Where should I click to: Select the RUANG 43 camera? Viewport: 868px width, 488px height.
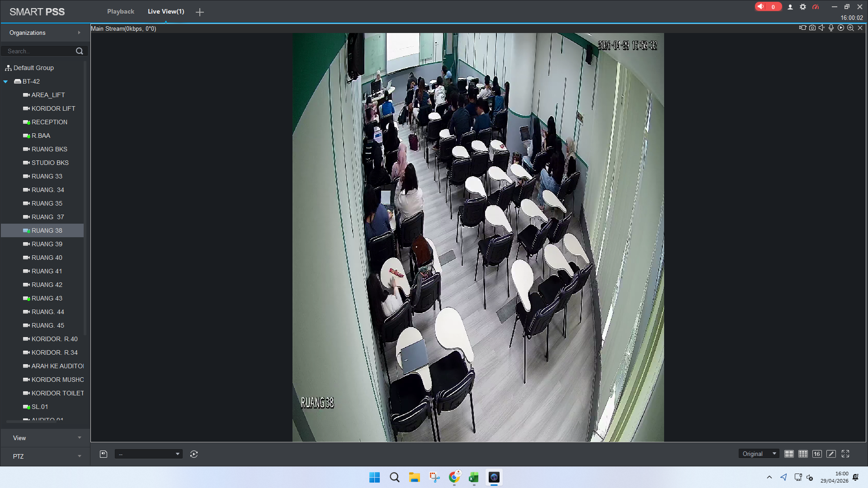[47, 298]
